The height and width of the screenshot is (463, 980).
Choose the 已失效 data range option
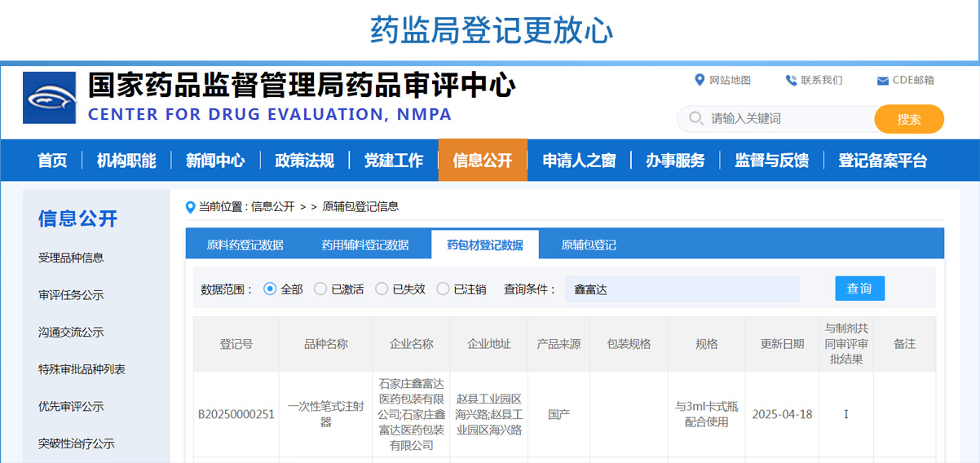point(382,289)
